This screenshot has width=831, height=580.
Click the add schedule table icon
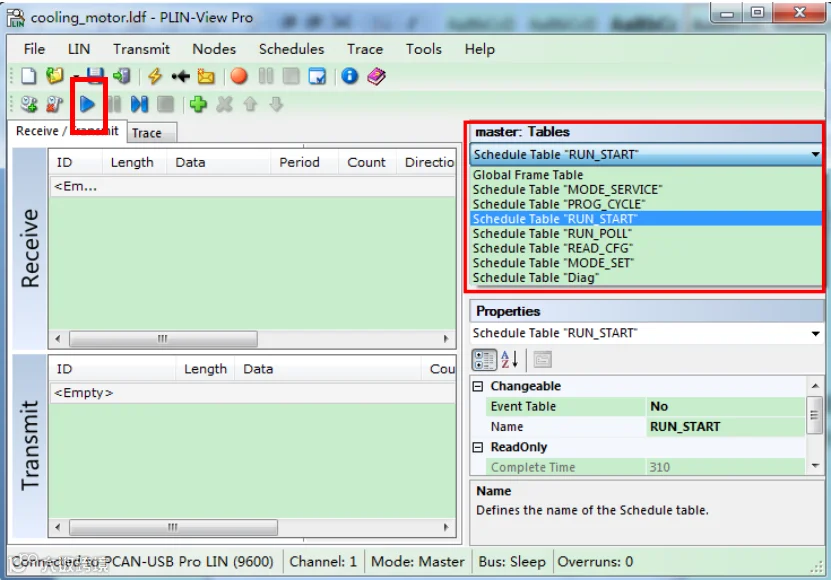pos(29,104)
